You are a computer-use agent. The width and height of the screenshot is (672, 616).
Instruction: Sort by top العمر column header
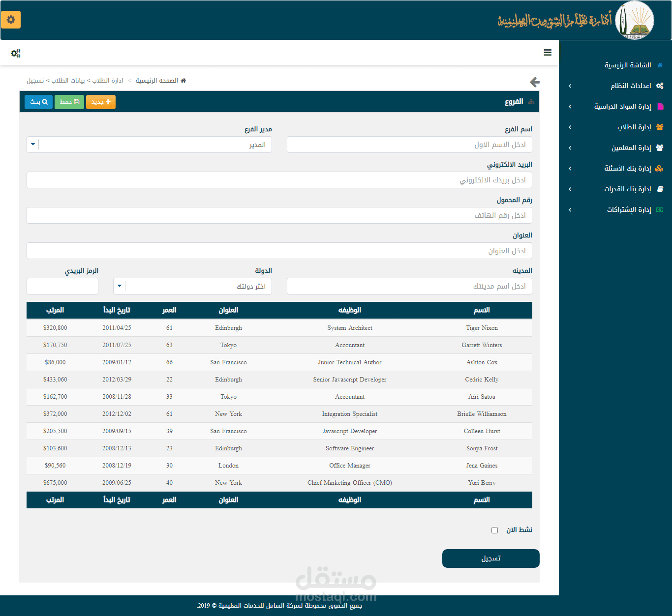169,310
